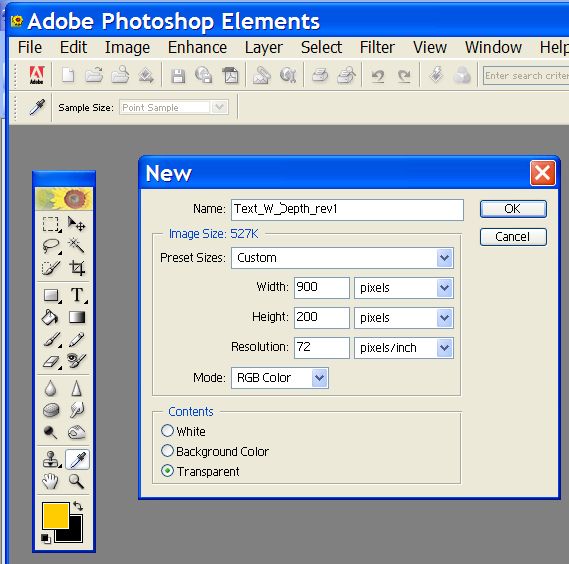Choose Transparent contents option

pyautogui.click(x=167, y=471)
